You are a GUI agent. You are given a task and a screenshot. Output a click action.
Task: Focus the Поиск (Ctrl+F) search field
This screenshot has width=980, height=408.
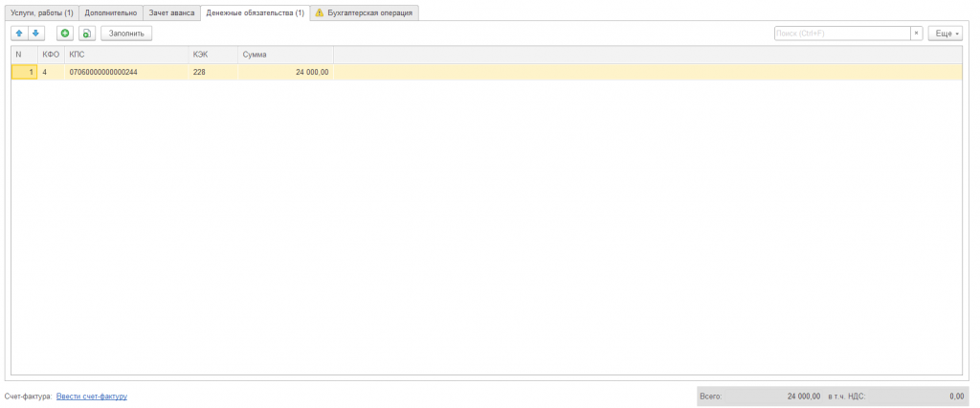point(842,34)
